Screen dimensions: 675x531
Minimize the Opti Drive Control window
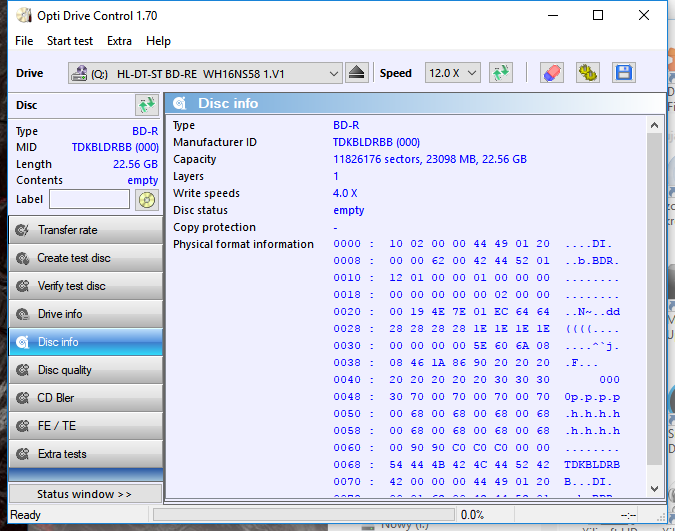[553, 16]
